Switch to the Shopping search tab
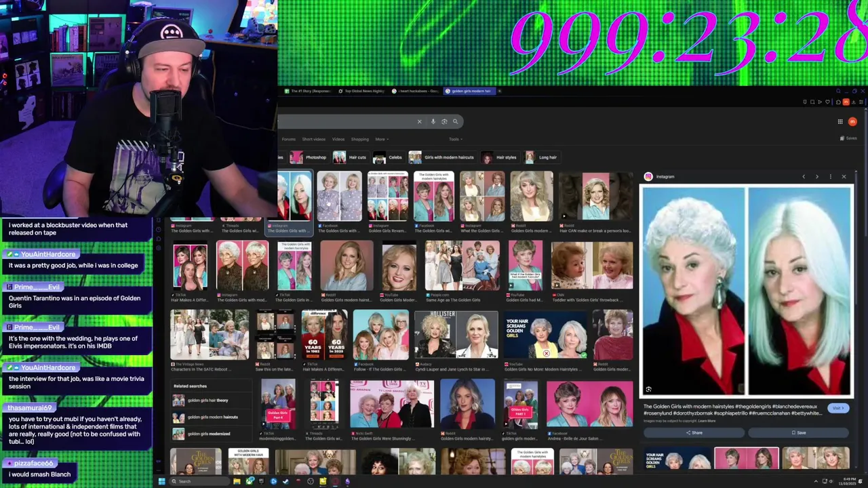This screenshot has height=488, width=868. [x=360, y=139]
